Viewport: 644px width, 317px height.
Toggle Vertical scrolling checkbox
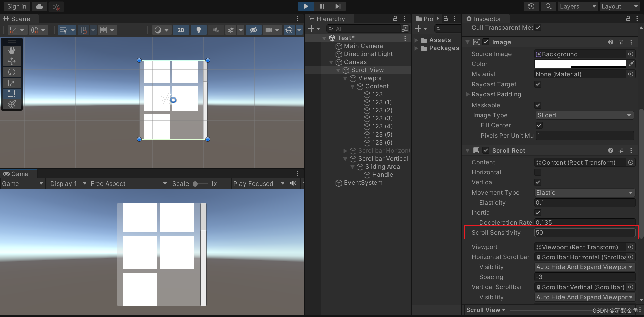(538, 182)
